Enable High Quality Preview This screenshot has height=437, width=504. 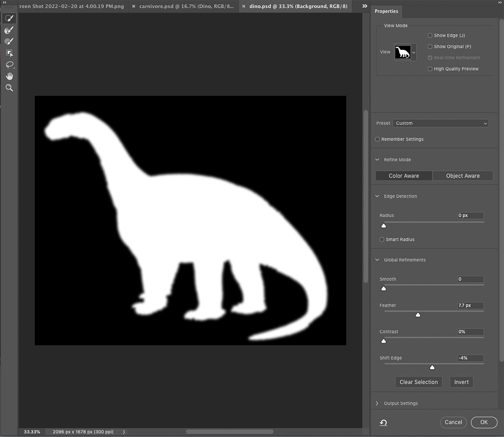430,69
